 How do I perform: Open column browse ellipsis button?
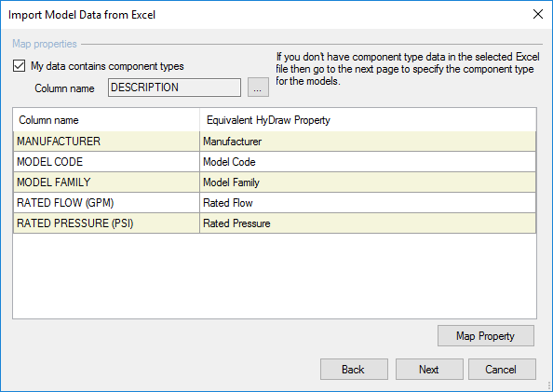[258, 88]
